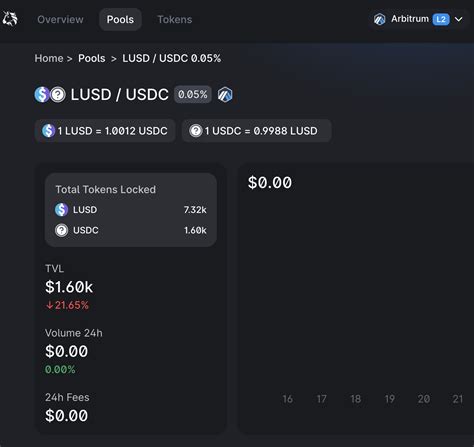Click the Pools breadcrumb link

(92, 58)
